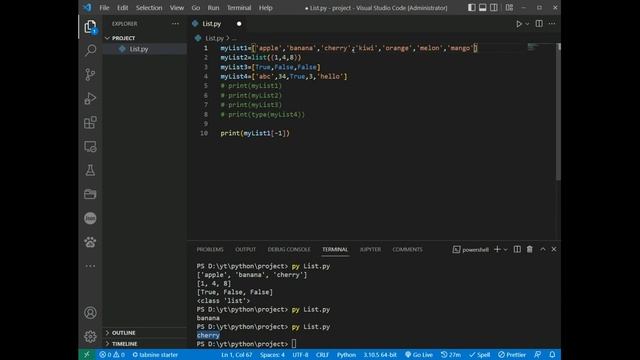This screenshot has width=640, height=360.
Task: Open editor More Actions ellipsis
Action: [552, 24]
